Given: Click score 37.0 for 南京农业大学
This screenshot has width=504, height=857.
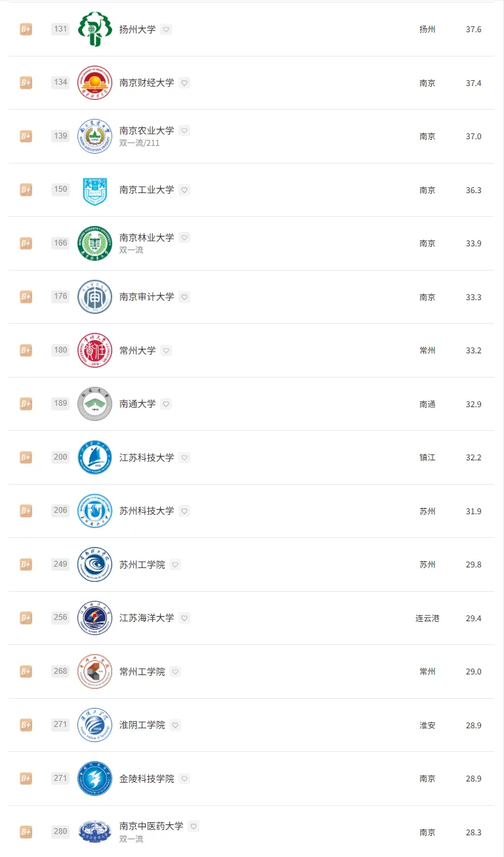Looking at the screenshot, I should coord(473,137).
